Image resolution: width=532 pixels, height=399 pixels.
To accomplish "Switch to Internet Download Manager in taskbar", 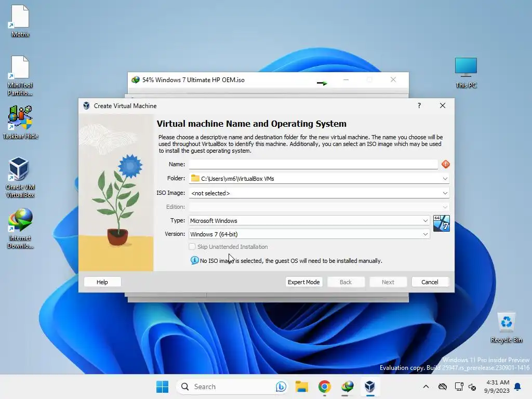I will coord(347,387).
